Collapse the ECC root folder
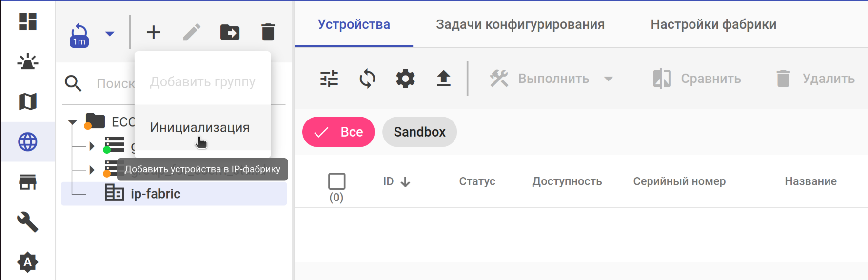 pos(73,122)
